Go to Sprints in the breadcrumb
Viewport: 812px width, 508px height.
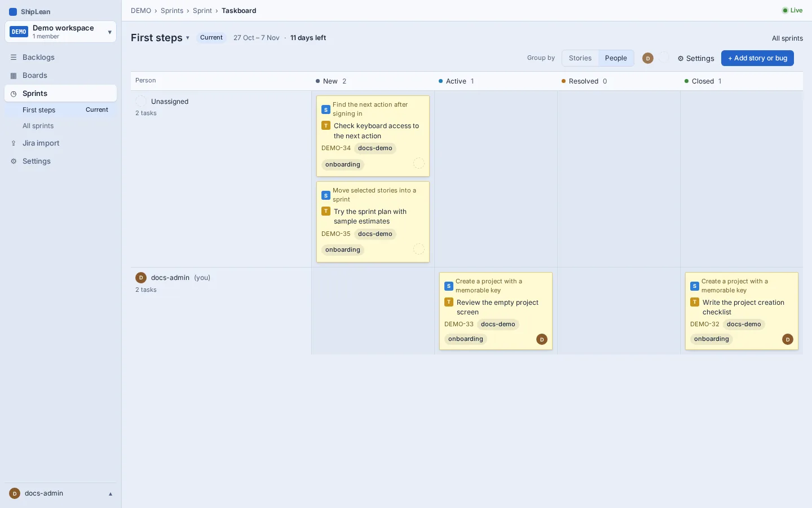click(x=172, y=11)
